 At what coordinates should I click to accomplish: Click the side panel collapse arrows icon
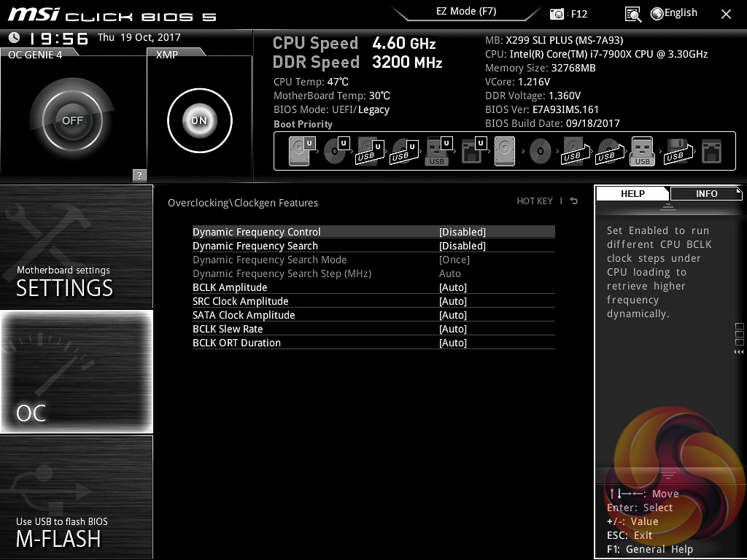coord(738,352)
